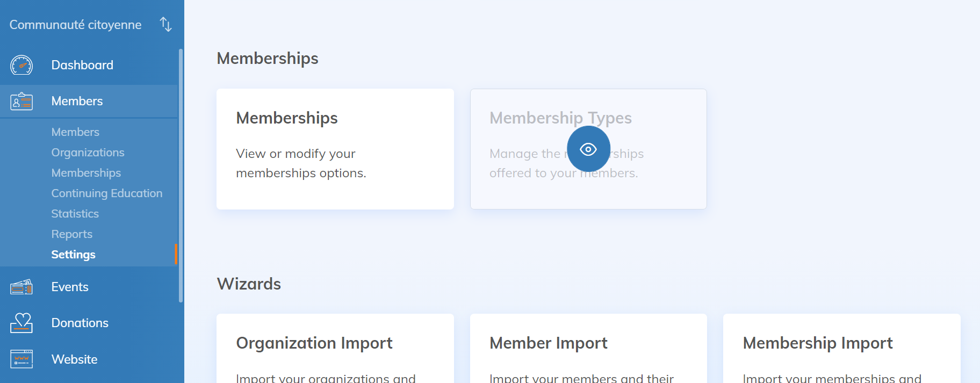Expand the Events sidebar section
Image resolution: width=980 pixels, height=383 pixels.
(x=70, y=287)
